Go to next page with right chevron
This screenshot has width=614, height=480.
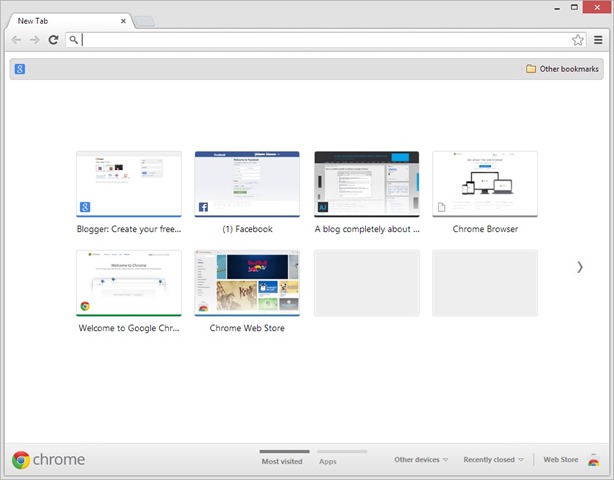(x=579, y=267)
